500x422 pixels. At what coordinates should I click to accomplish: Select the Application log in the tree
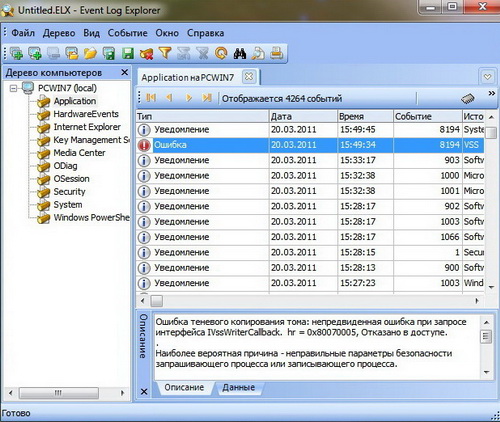[75, 101]
